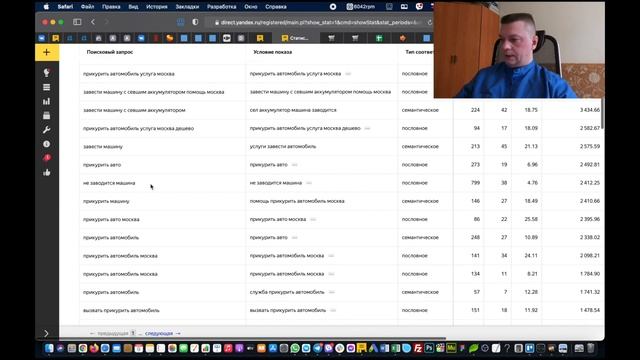This screenshot has width=640, height=360.
Task: Click the blue shield extension icon
Action: (x=180, y=22)
